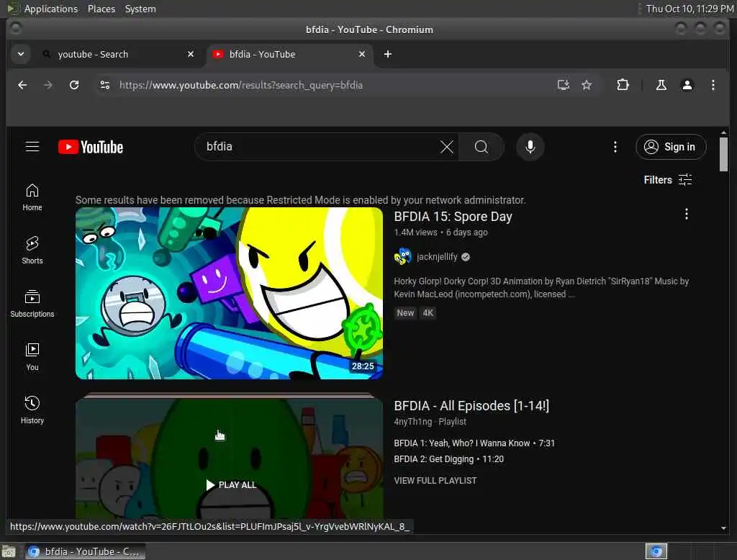The width and height of the screenshot is (737, 560).
Task: Open BFDIA 1: Yeah, Who? I Wanna Know
Action: tap(474, 443)
